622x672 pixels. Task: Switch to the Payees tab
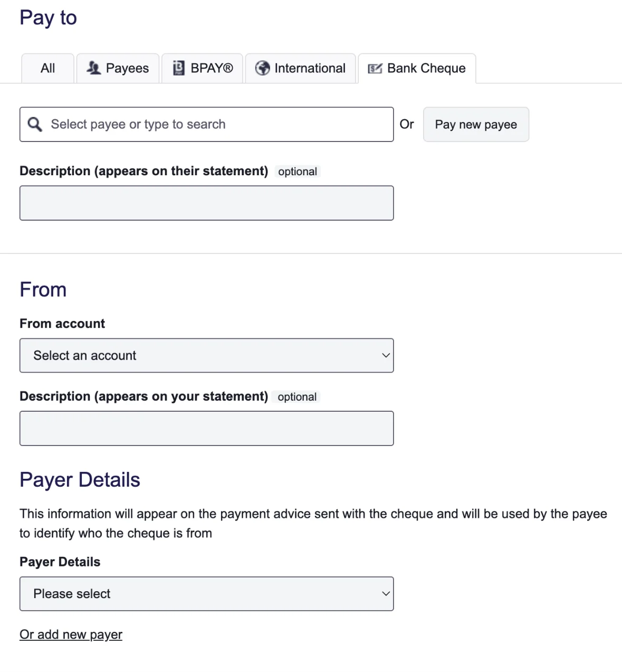(118, 68)
